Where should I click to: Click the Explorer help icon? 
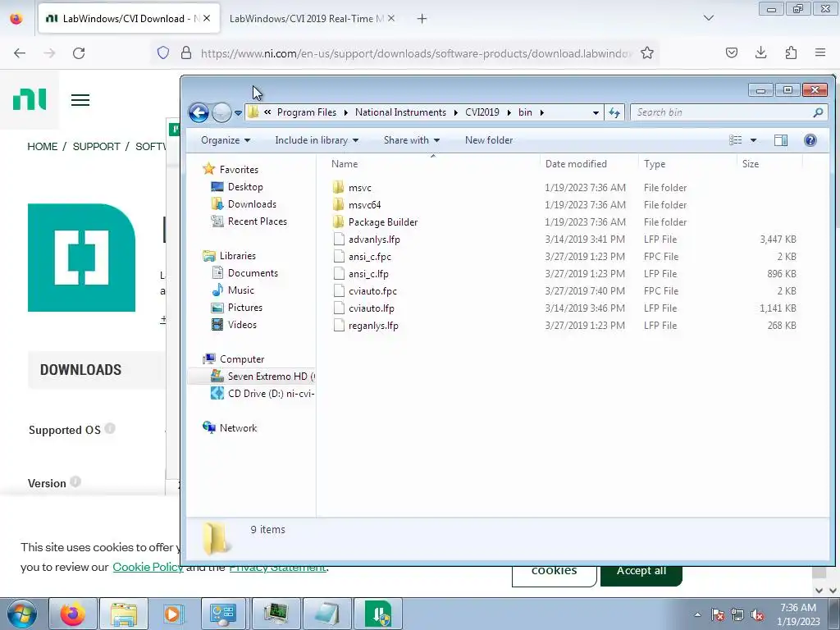click(x=810, y=140)
